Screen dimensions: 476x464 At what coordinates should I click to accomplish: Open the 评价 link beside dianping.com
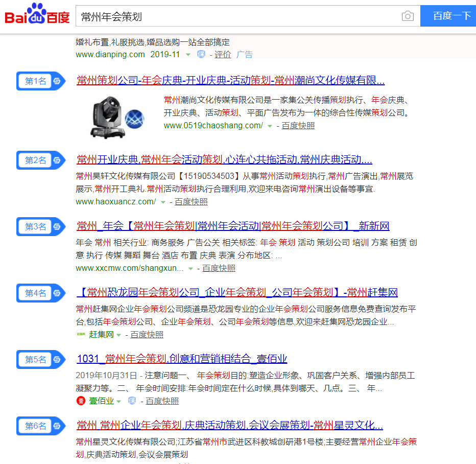point(222,55)
